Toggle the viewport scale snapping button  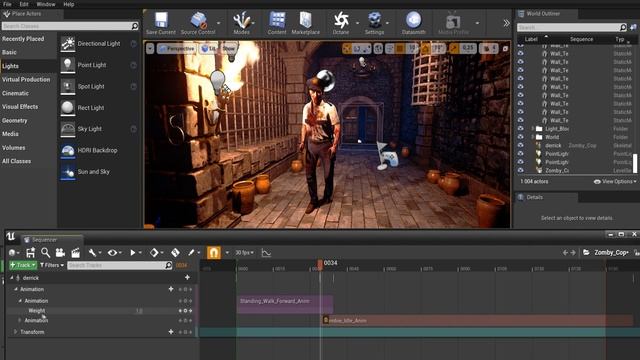click(x=453, y=49)
